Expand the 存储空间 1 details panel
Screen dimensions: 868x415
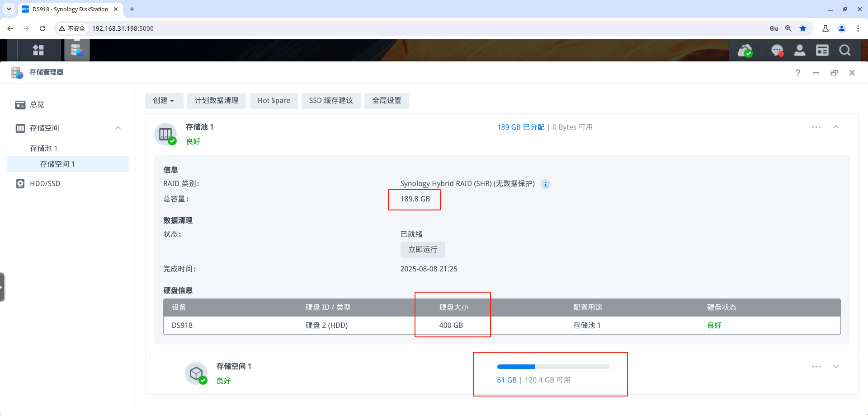pos(836,367)
